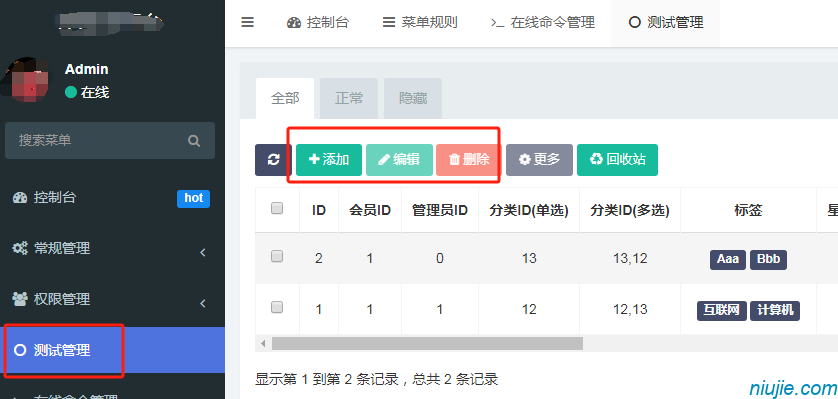Image resolution: width=838 pixels, height=399 pixels.
Task: Toggle the sidebar hamburger menu icon
Action: [247, 22]
